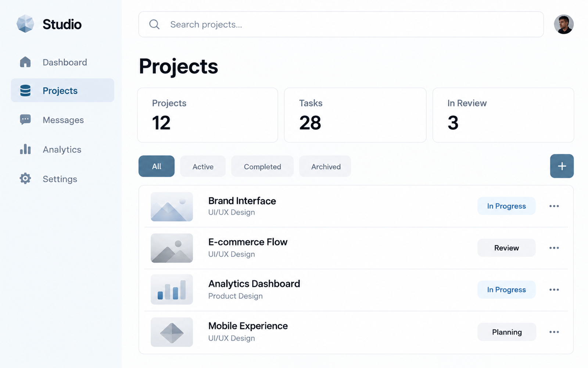Open Settings in the sidebar
Image resolution: width=588 pixels, height=368 pixels.
tap(62, 179)
